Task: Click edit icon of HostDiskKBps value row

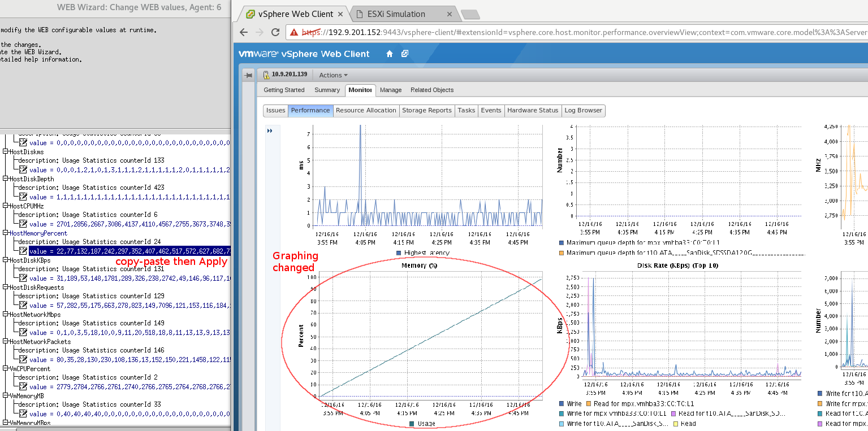Action: pyautogui.click(x=23, y=278)
